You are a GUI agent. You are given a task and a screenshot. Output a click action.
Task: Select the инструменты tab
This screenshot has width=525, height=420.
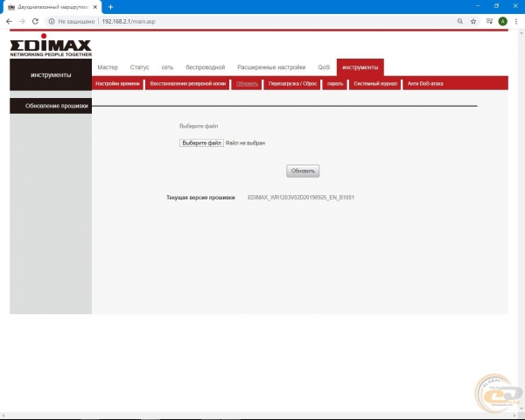[360, 67]
